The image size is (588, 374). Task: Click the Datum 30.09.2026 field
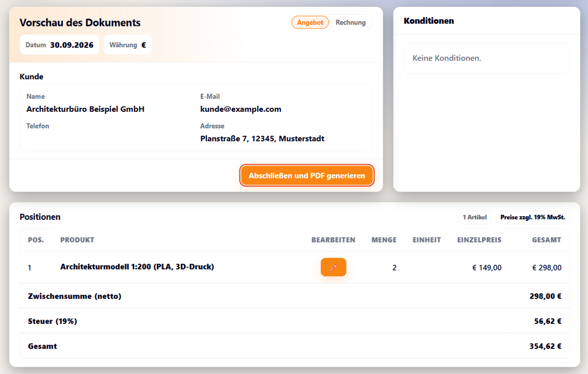[x=59, y=45]
